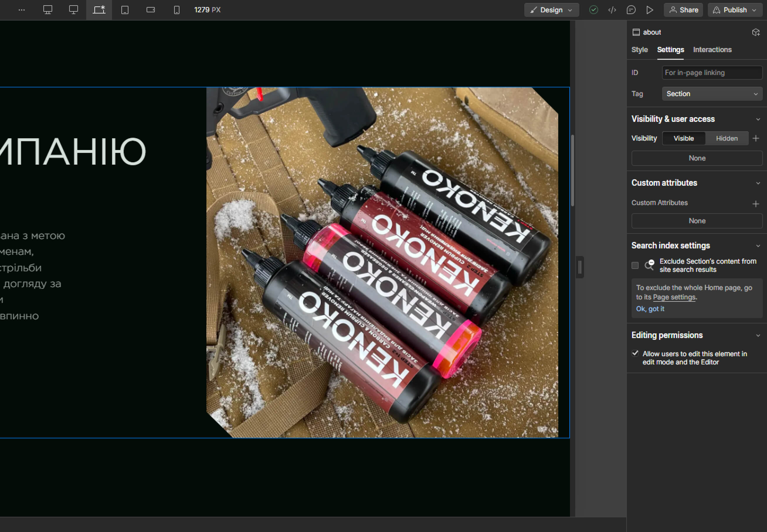Viewport: 767px width, 532px height.
Task: Click None box under Custom Attributes
Action: (697, 221)
